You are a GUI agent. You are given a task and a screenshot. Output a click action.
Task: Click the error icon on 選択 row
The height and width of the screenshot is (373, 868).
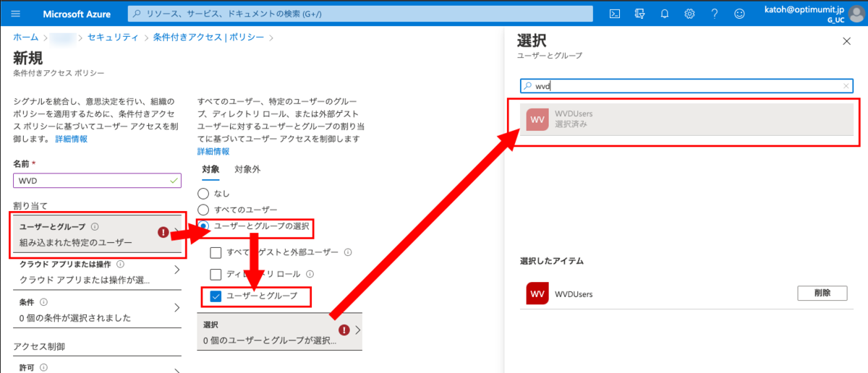click(344, 330)
